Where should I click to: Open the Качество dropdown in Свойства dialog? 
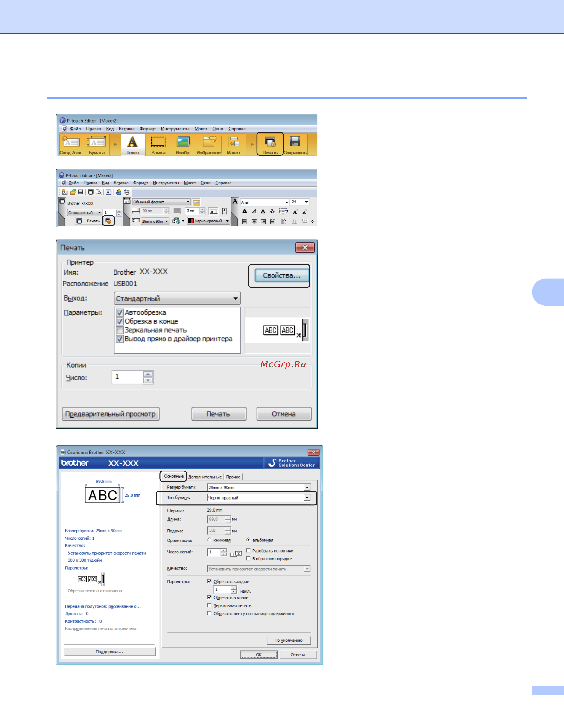click(x=259, y=569)
